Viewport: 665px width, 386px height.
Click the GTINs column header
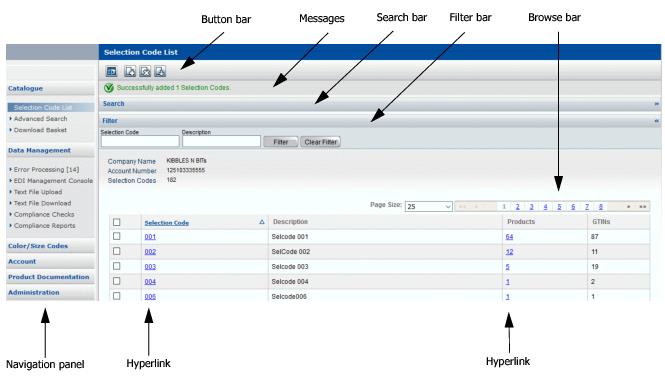click(601, 222)
